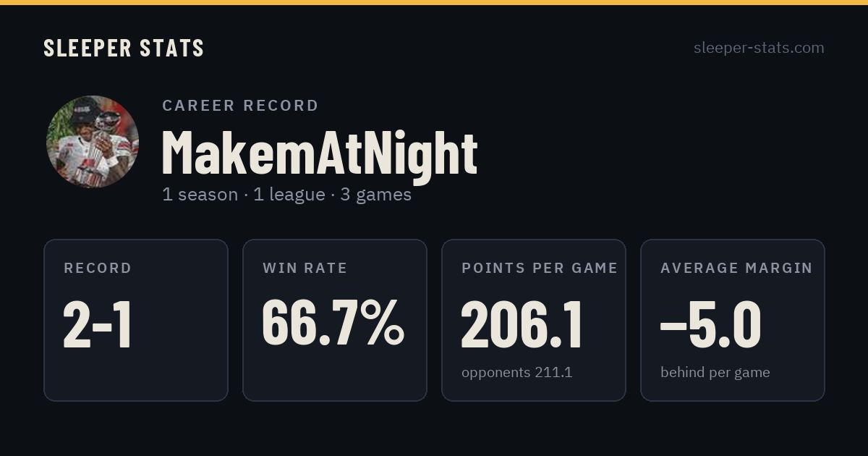Click the behind per game subtext

715,373
